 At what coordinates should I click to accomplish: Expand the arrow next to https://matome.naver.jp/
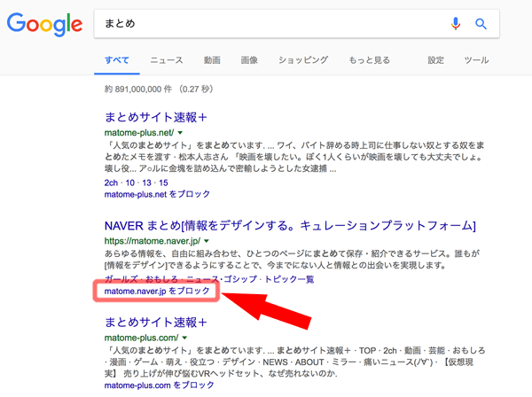tap(206, 240)
